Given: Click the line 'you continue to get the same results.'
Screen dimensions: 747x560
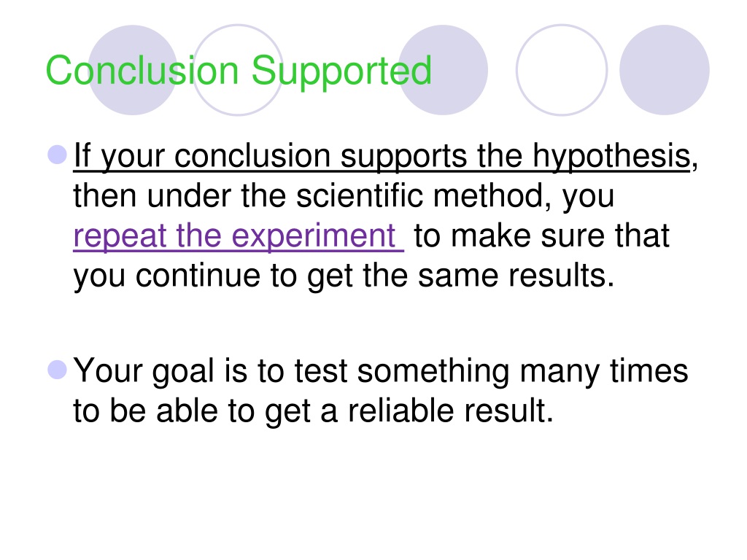Looking at the screenshot, I should (x=344, y=276).
